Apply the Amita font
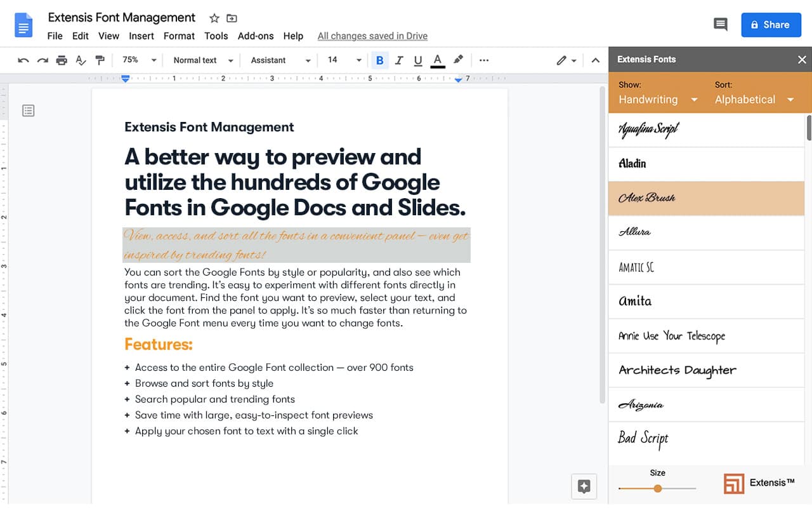The height and width of the screenshot is (508, 812). coord(706,301)
